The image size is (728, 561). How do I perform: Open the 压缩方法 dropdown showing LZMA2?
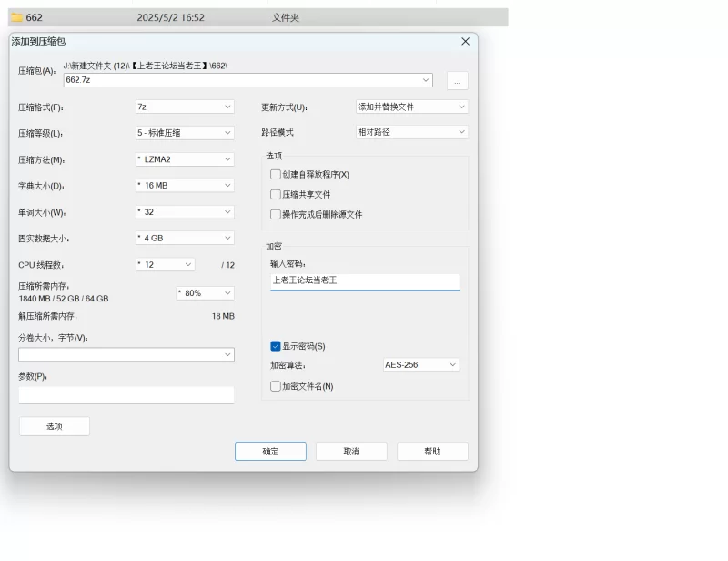click(x=185, y=159)
